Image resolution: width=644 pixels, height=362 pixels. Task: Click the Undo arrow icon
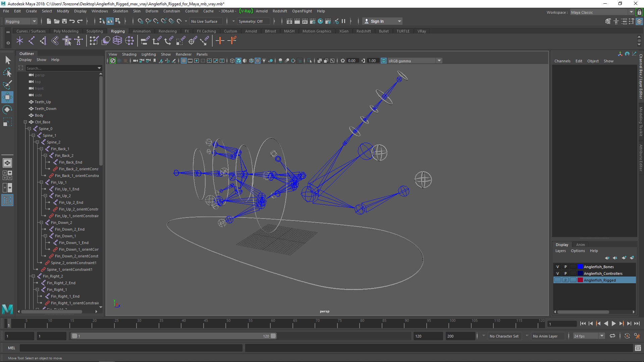tap(72, 21)
